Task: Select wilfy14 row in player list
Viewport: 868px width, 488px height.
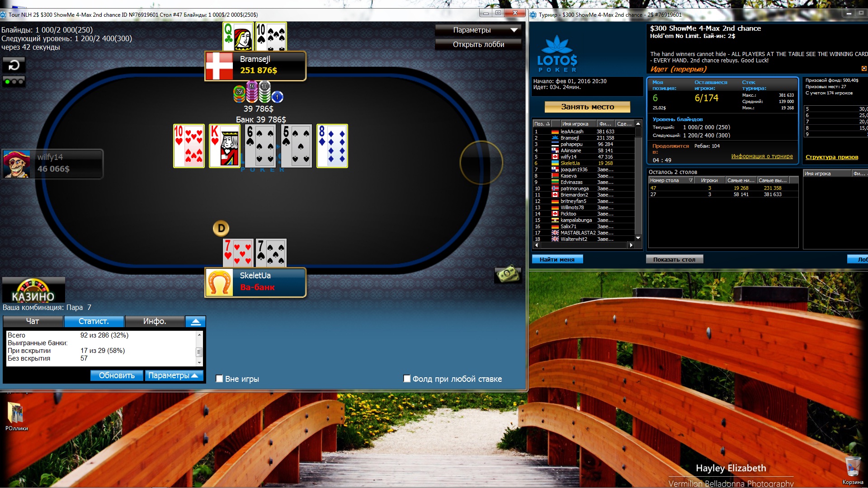Action: (x=584, y=157)
